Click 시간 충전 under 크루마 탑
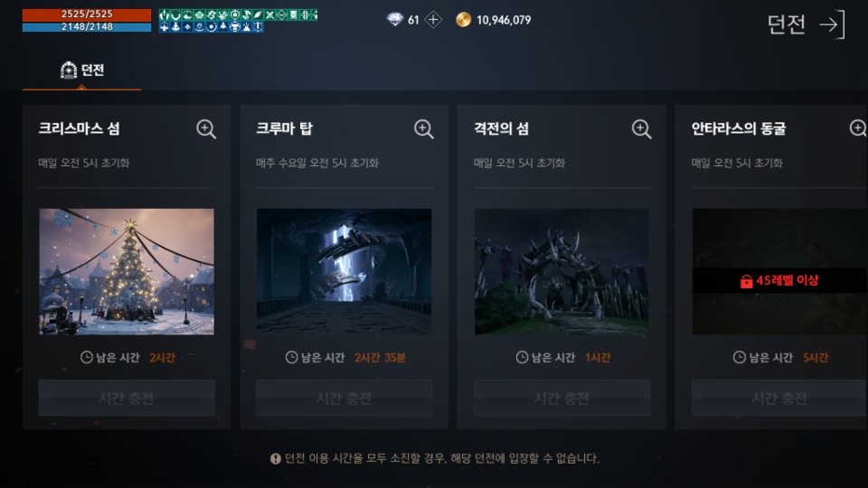 pyautogui.click(x=344, y=398)
